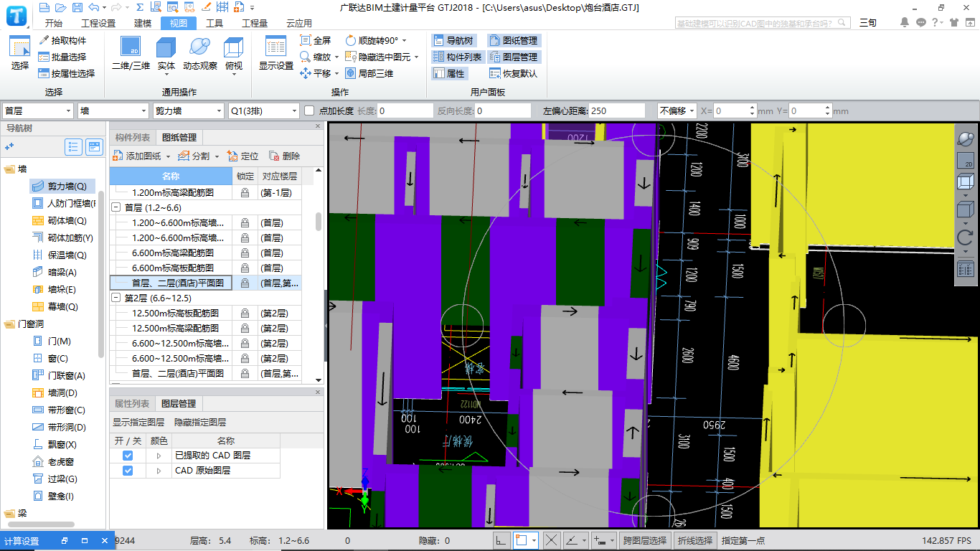The height and width of the screenshot is (551, 980).
Task: Click 局部三维 partial 3D tool
Action: point(369,73)
